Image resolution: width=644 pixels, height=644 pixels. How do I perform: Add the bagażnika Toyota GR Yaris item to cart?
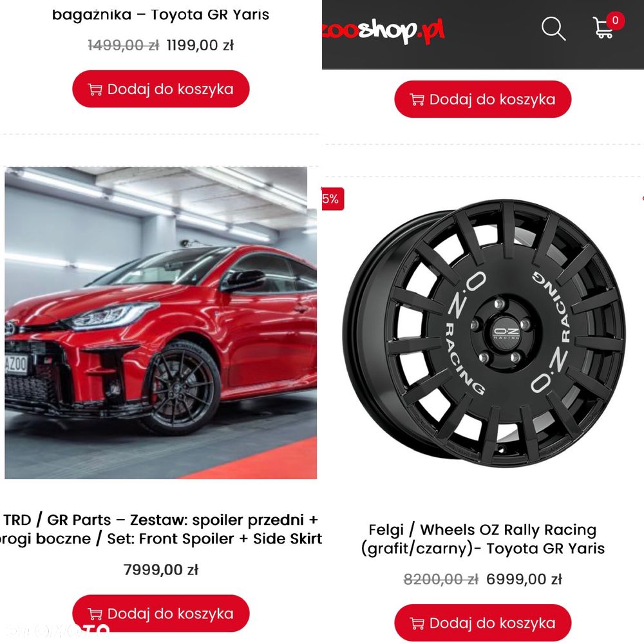pyautogui.click(x=161, y=89)
